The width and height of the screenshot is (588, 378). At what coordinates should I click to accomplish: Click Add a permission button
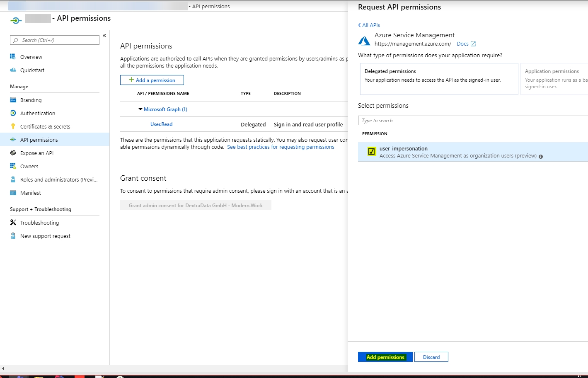[152, 80]
